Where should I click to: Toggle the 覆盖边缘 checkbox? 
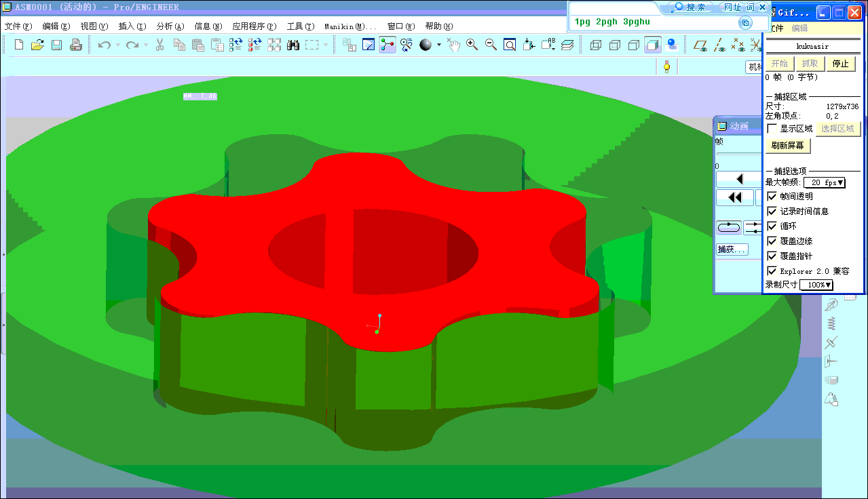[x=772, y=241]
